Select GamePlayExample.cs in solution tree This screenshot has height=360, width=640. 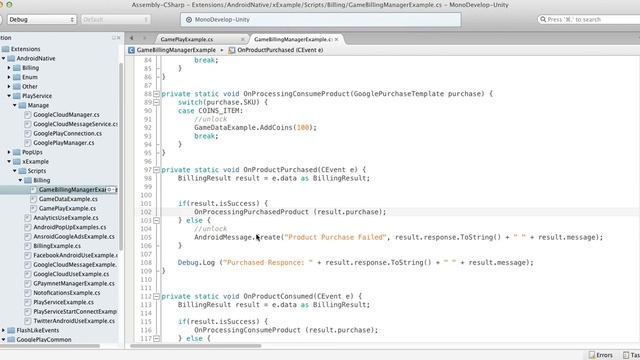tap(67, 209)
